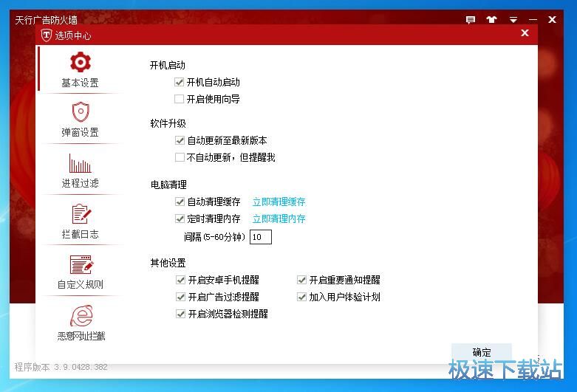Click the 立即清理内存 link
Screen dimensions: 577x392
tap(279, 219)
